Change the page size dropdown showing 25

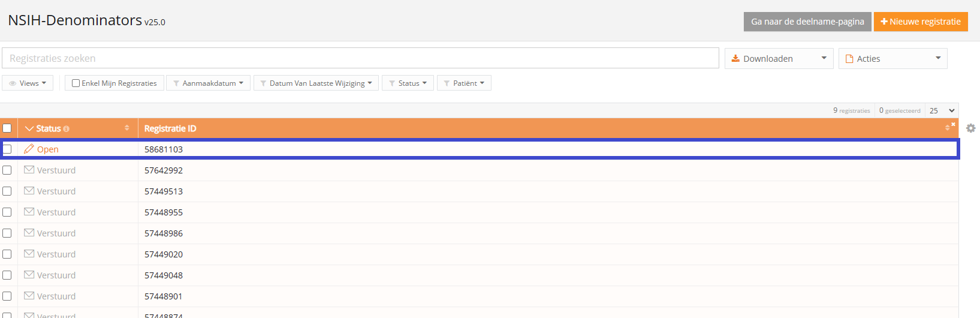pos(942,110)
